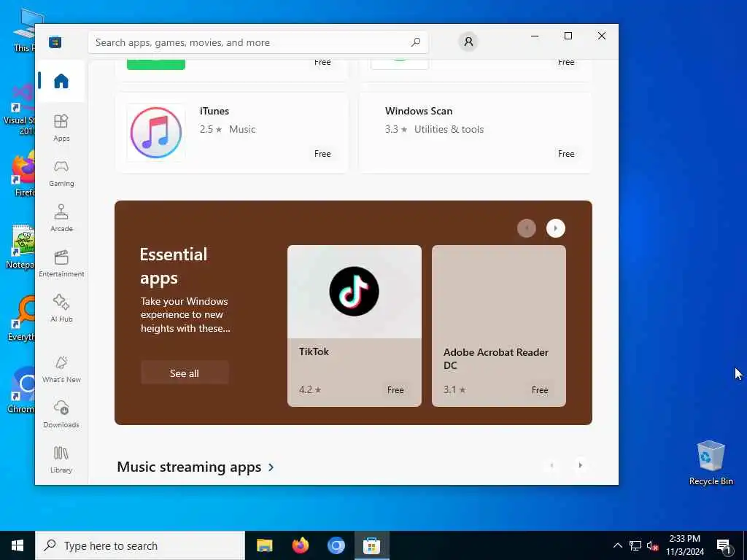Click the Store search input field
The height and width of the screenshot is (560, 747).
coord(258,42)
